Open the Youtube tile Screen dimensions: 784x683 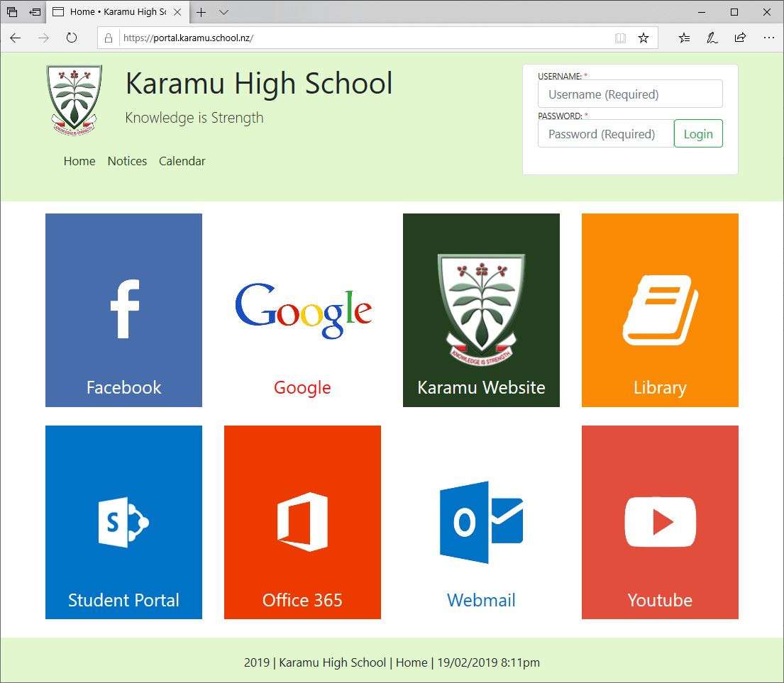(x=660, y=522)
